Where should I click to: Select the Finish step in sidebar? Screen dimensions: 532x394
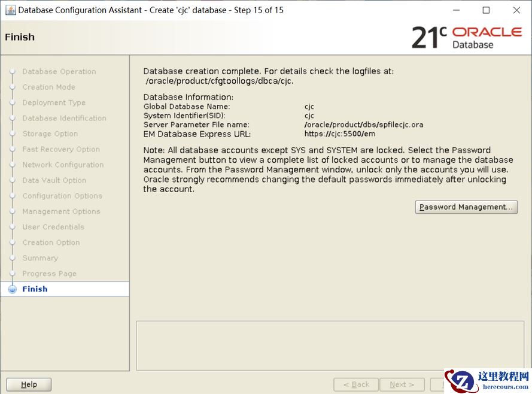[35, 289]
